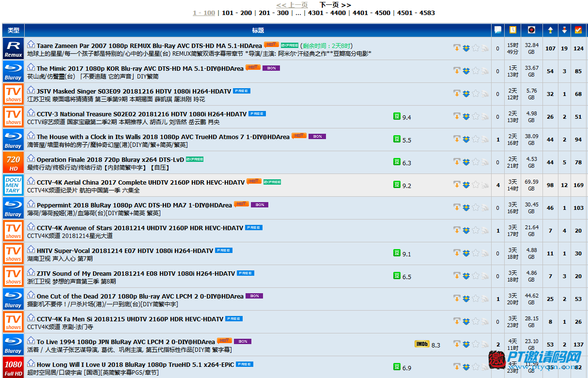Download the Taare Zameen Par torrent
This screenshot has width=588, height=378.
click(456, 48)
